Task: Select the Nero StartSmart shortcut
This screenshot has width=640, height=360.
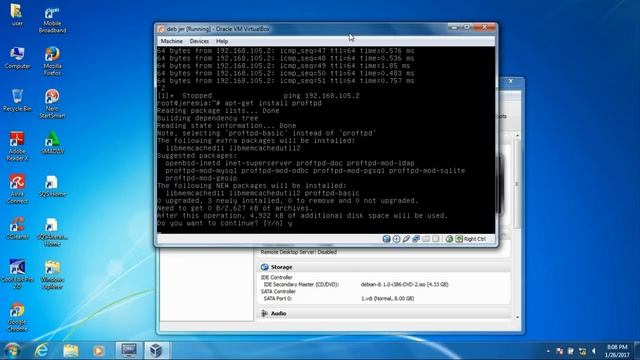Action: coord(52,104)
